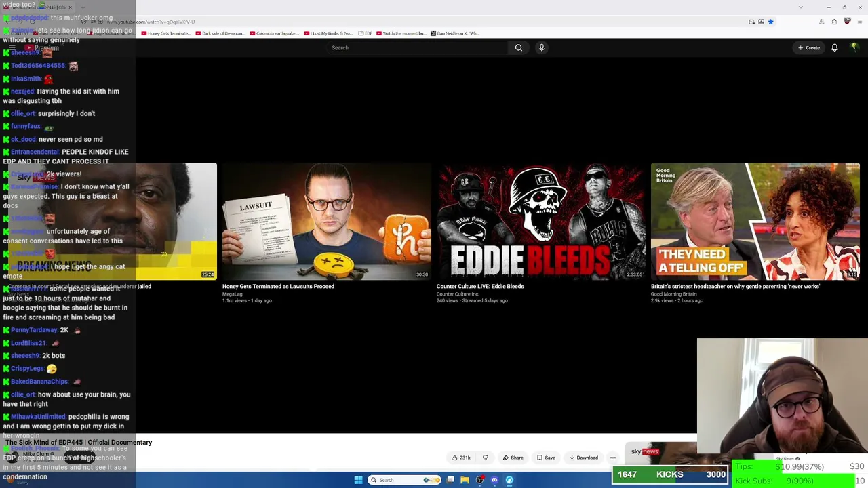The width and height of the screenshot is (868, 488).
Task: Open 'Honey Gets Terminate...' bookmark
Action: pos(166,33)
